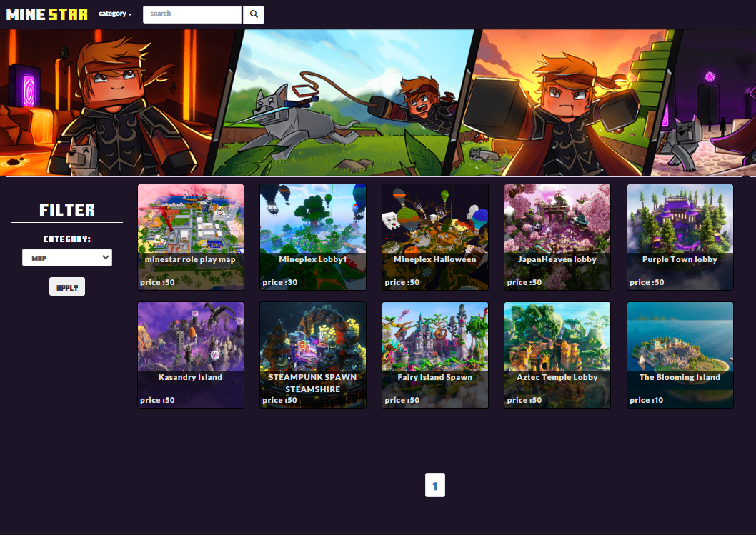756x535 pixels.
Task: Click the magnifying glass search icon
Action: pyautogui.click(x=254, y=14)
